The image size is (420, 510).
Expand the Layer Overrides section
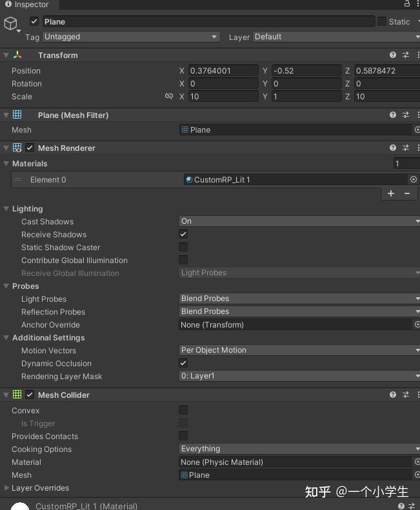(6, 487)
